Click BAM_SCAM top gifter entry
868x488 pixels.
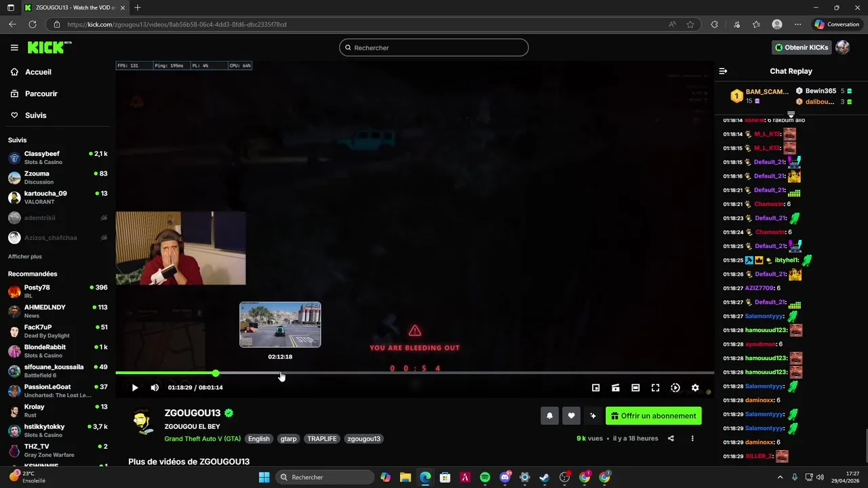coord(759,96)
